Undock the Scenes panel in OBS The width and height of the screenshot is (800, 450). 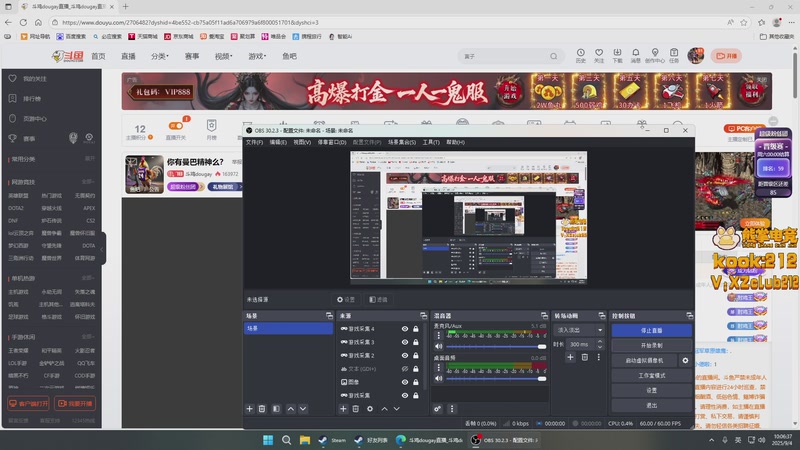pos(329,316)
